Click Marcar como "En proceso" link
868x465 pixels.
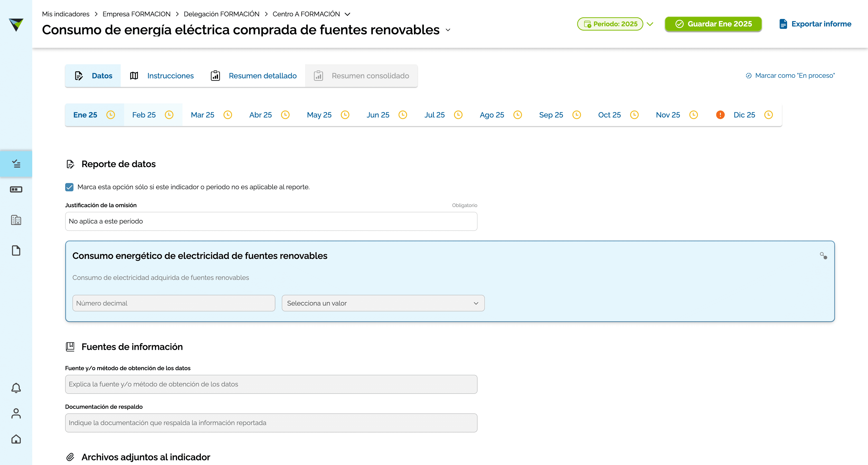[790, 75]
